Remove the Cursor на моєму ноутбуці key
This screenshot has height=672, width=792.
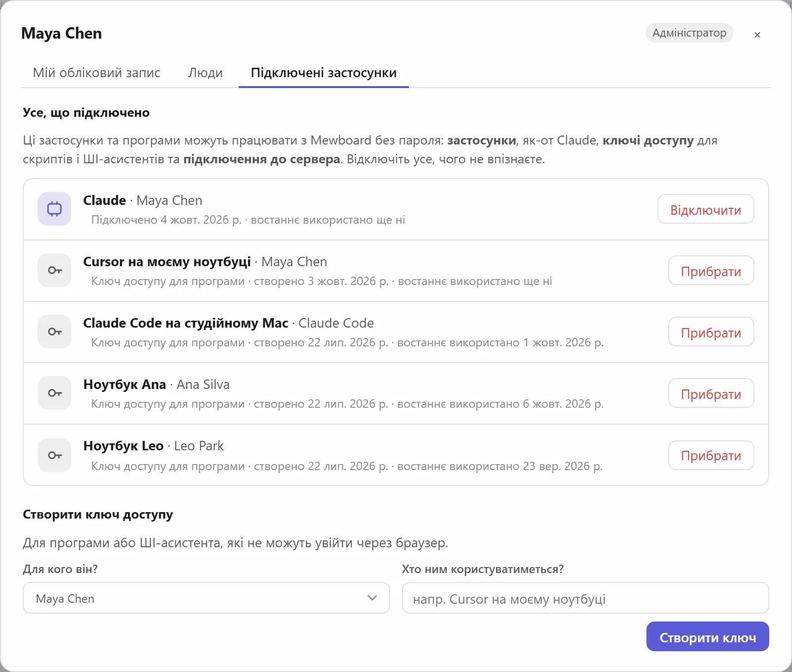coord(711,271)
